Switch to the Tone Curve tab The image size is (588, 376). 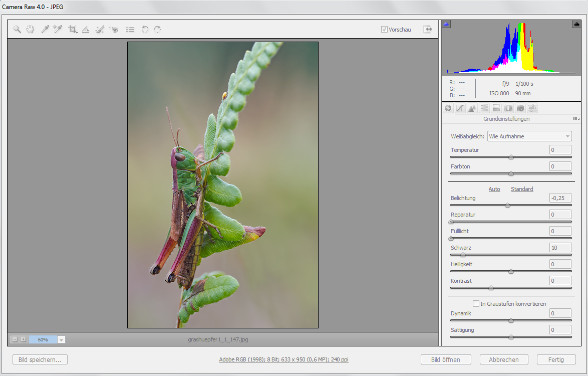(x=460, y=108)
